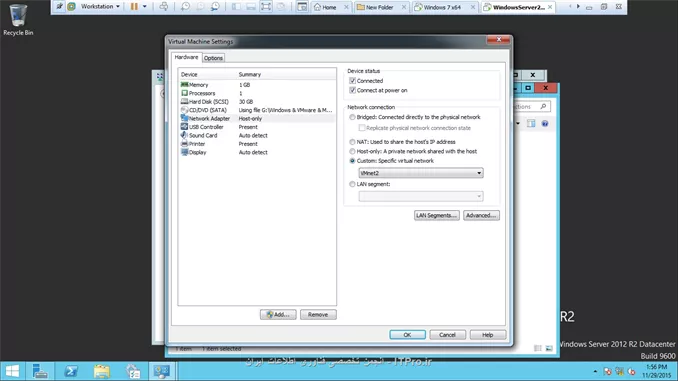Select the CD/DVD (SATA) device
The height and width of the screenshot is (381, 678).
point(257,110)
